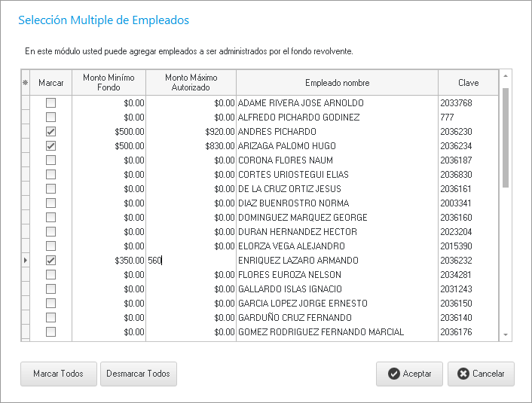Uncheck ANDRES PICHARDO's Marcar checkbox
The image size is (532, 403).
(51, 132)
